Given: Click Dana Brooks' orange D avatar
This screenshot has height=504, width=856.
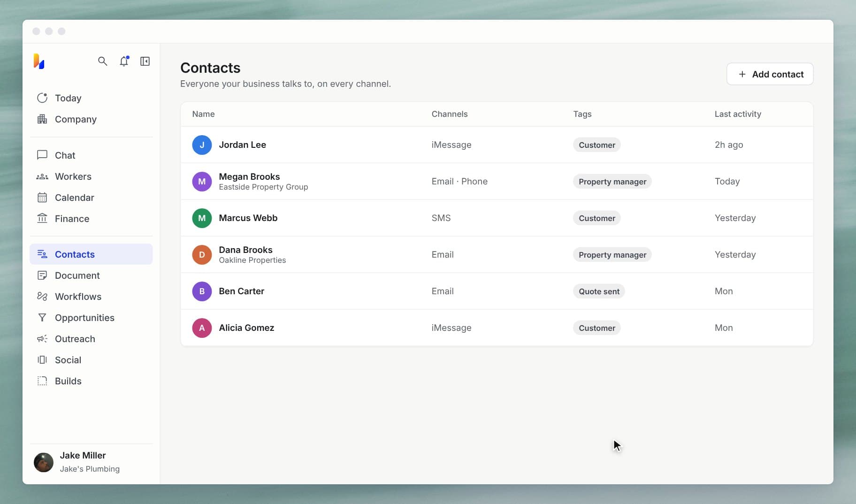Looking at the screenshot, I should (202, 255).
